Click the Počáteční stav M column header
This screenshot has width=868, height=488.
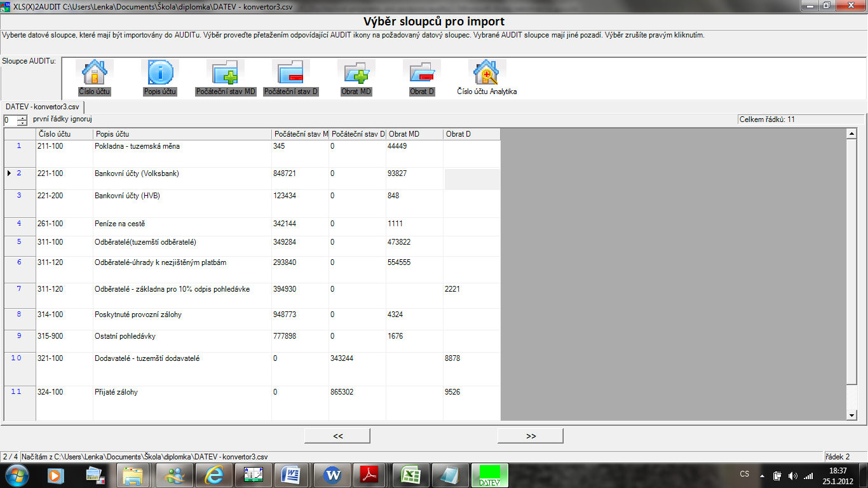pos(301,134)
